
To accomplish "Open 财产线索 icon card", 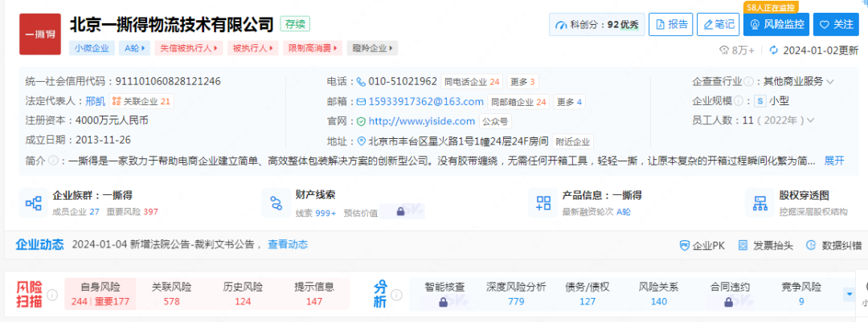I will pyautogui.click(x=276, y=202).
